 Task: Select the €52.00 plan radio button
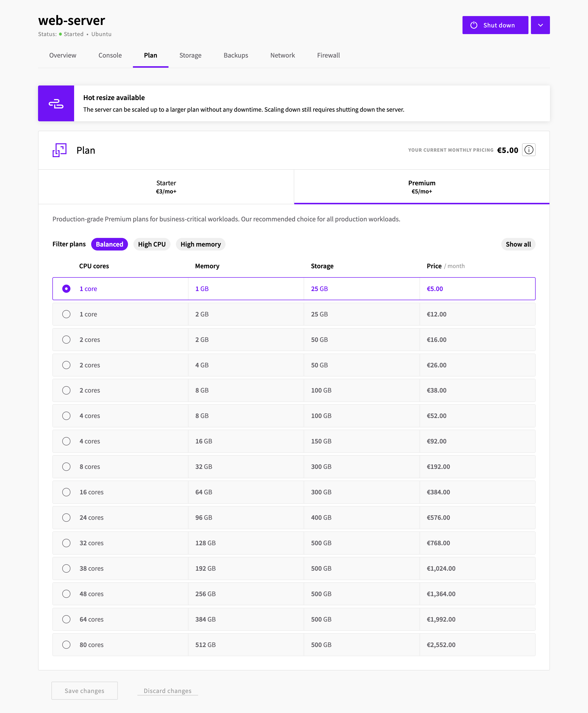click(66, 416)
